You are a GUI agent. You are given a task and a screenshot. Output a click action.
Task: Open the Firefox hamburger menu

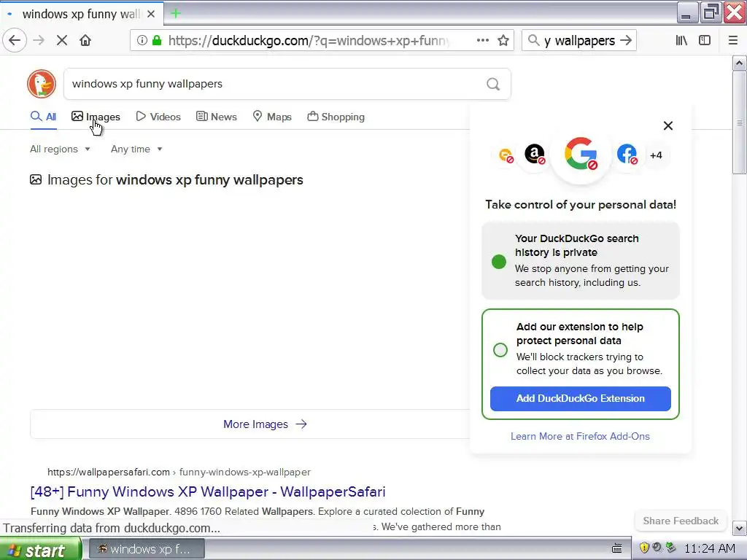pyautogui.click(x=733, y=41)
